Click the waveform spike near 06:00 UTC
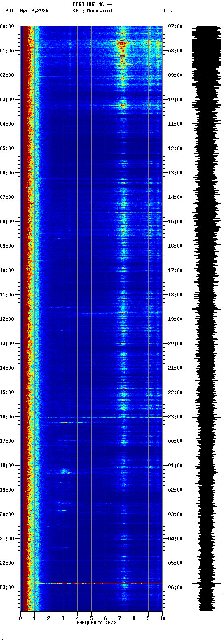This screenshot has width=224, height=644. (x=206, y=584)
